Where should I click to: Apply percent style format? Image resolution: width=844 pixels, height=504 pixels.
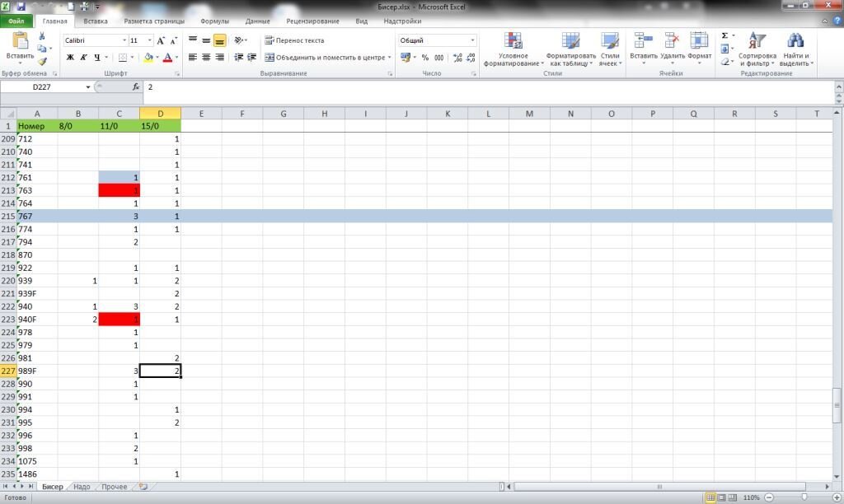point(425,57)
